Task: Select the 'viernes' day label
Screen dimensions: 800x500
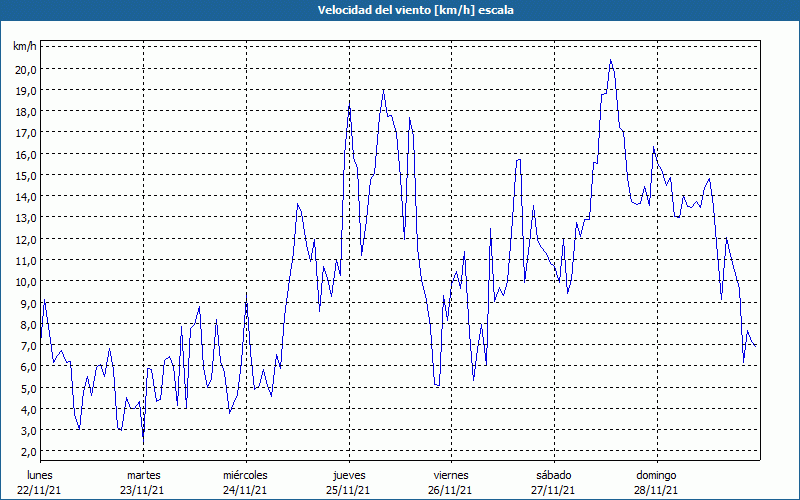Action: click(x=451, y=475)
